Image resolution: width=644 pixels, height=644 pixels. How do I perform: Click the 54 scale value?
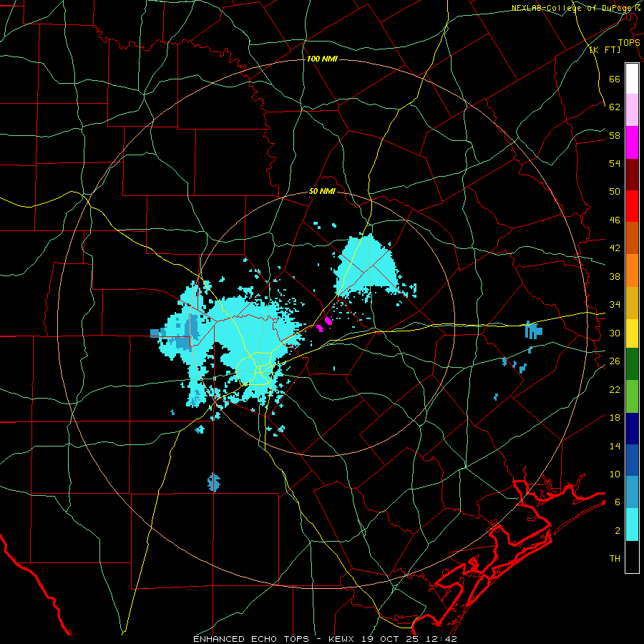click(615, 163)
